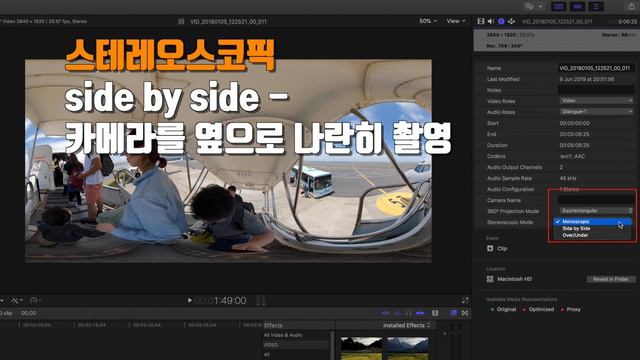This screenshot has height=360, width=640.
Task: Click the inspector clip title VID_20180105 text
Action: coord(557,21)
